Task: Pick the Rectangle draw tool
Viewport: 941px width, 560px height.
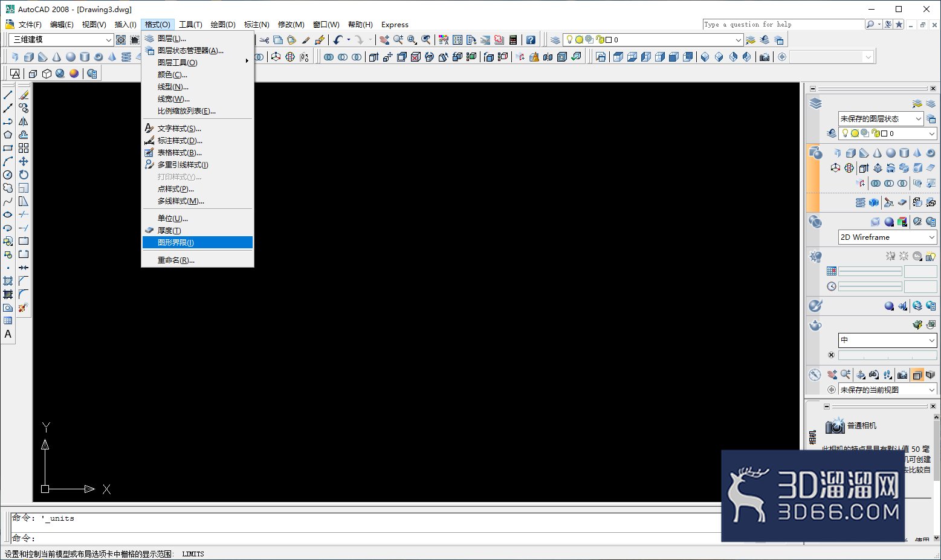Action: click(x=8, y=148)
